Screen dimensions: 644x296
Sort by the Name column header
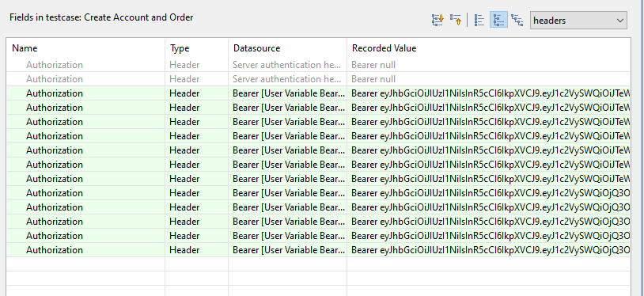[85, 48]
